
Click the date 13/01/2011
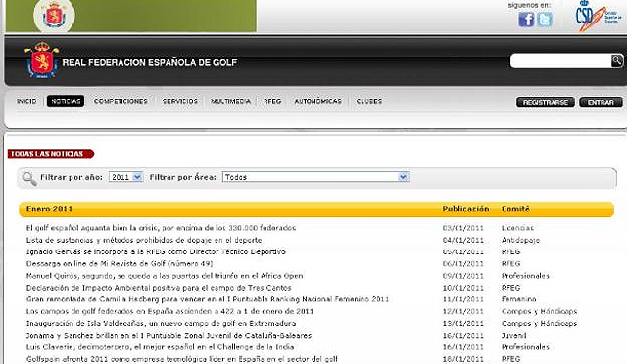coord(462,323)
